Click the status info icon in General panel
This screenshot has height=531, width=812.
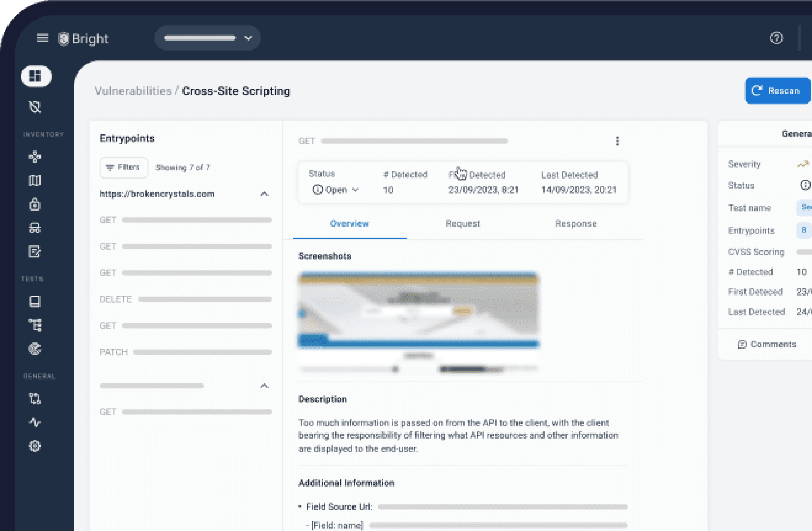(805, 185)
